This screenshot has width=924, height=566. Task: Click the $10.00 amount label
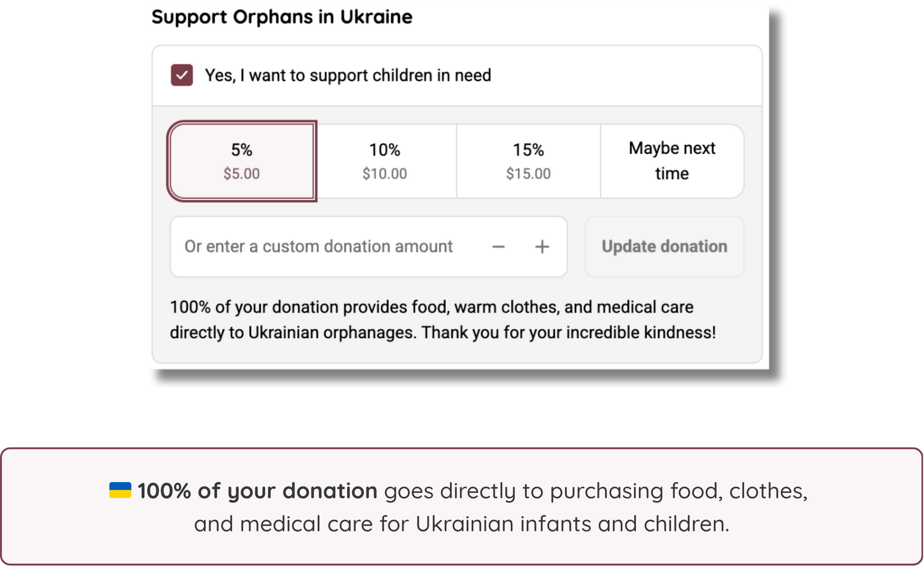click(384, 174)
